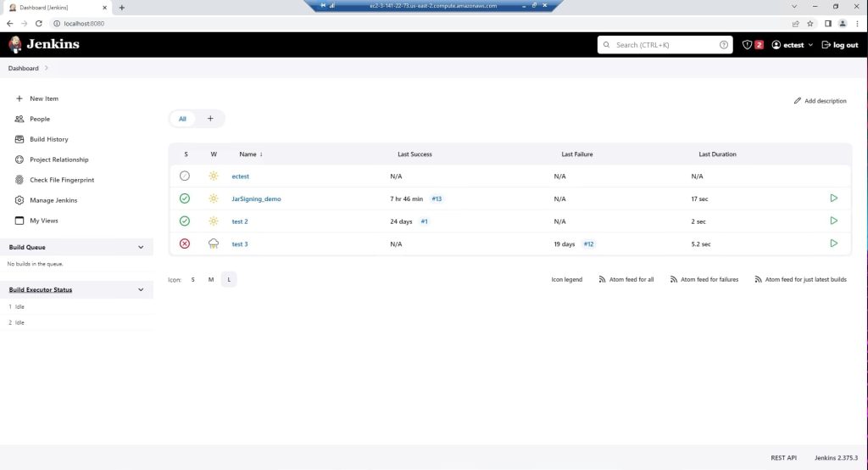Click the schedule build icon for test 3
Viewport: 868px width, 470px height.
pos(833,243)
